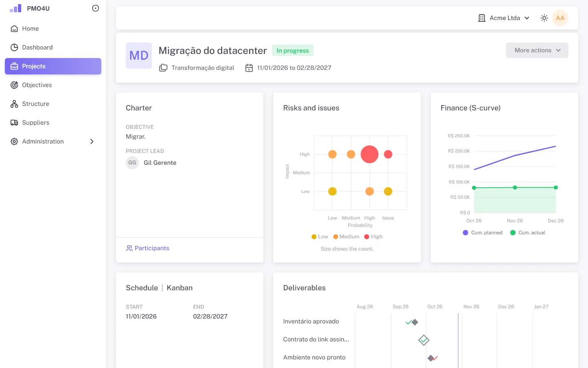588x368 pixels.
Task: Toggle the Low legend item
Action: coord(320,237)
